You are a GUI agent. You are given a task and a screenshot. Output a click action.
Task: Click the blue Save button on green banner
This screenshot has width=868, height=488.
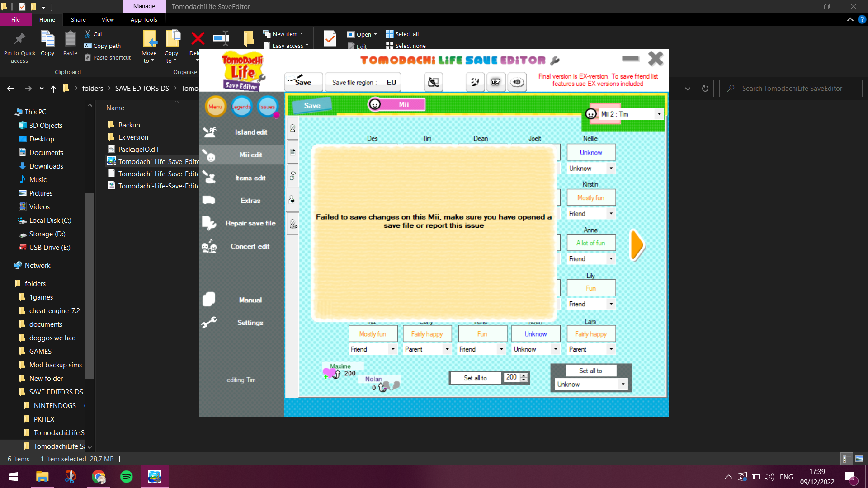pos(312,105)
